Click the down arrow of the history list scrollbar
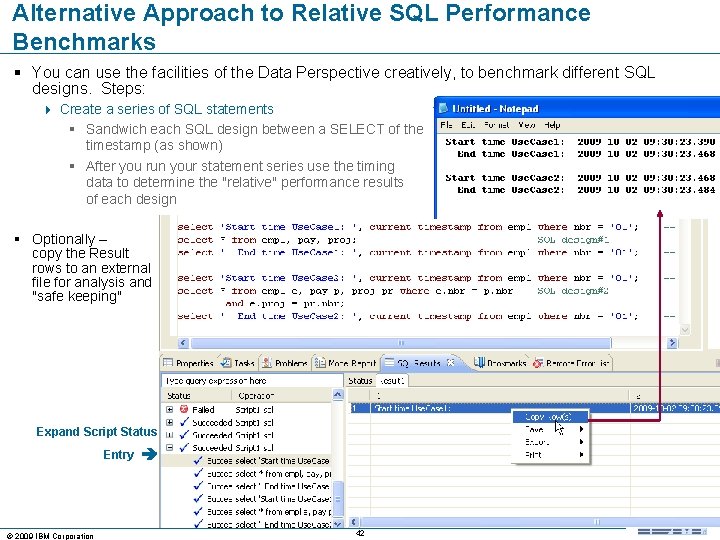This screenshot has height=540, width=720. (x=338, y=523)
